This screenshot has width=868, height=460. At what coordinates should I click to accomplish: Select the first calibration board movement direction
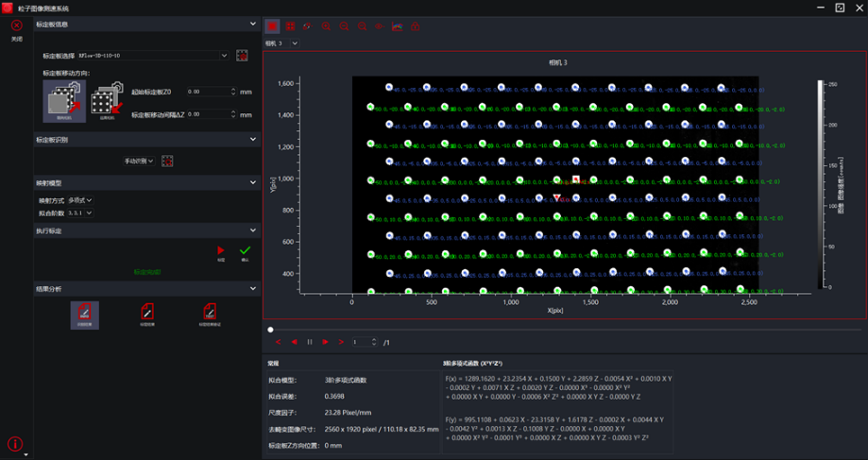[x=64, y=100]
